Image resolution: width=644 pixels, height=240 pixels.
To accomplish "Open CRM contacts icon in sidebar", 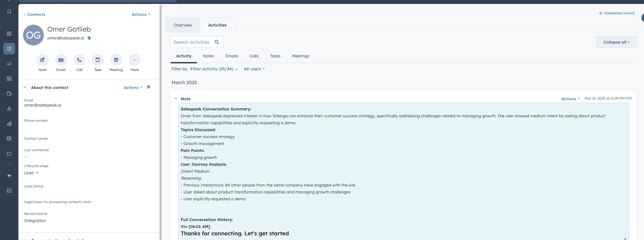I will tap(9, 49).
